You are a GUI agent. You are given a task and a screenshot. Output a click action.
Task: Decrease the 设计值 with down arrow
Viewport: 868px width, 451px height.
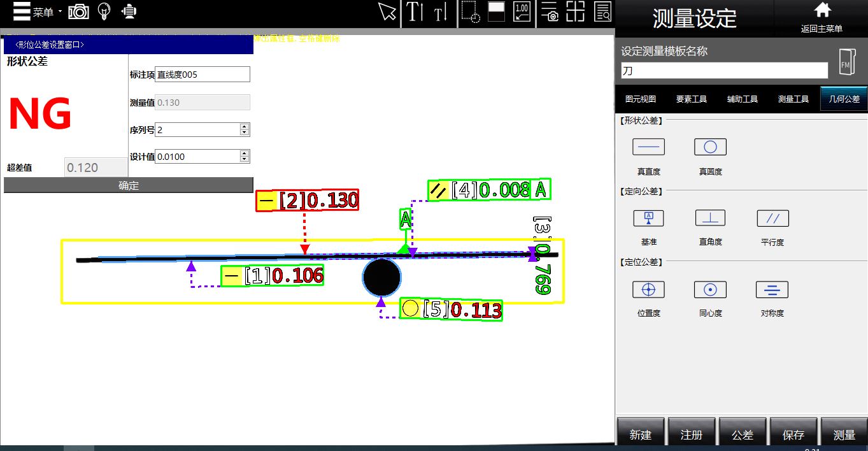(245, 159)
